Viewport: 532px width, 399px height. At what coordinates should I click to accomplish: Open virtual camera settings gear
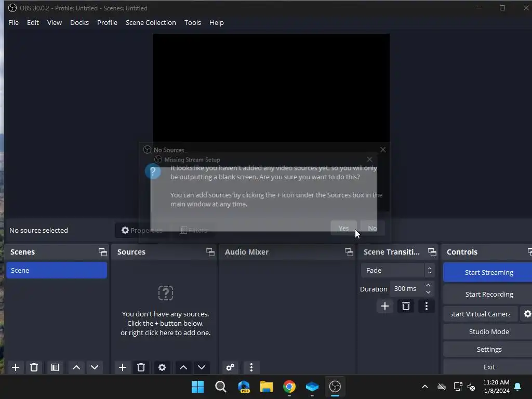coord(527,314)
